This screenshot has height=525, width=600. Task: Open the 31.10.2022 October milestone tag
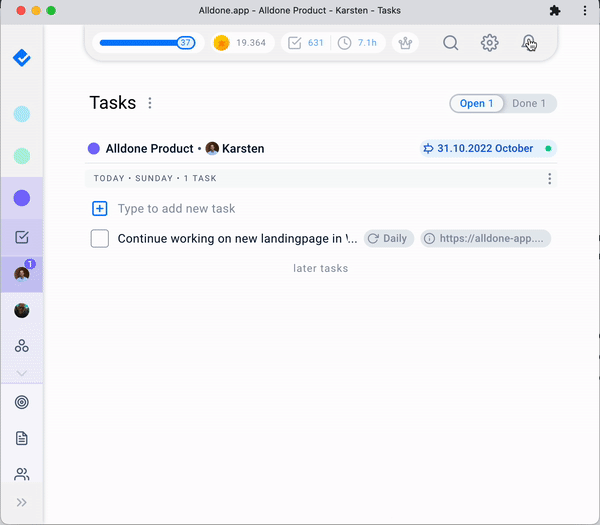coord(488,148)
